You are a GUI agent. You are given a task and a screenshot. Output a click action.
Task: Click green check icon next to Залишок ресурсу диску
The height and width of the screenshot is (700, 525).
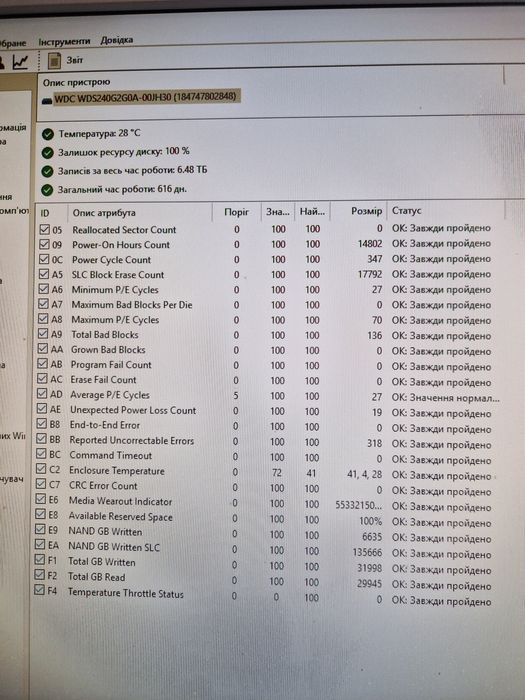[47, 153]
